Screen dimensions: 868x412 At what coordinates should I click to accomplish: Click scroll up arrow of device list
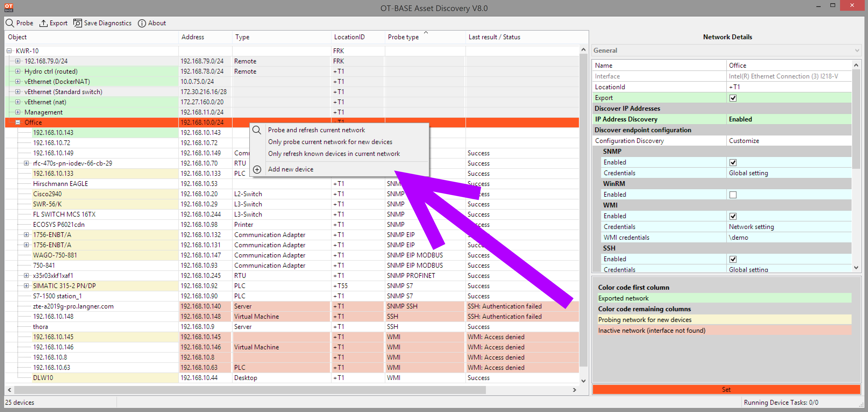click(x=583, y=50)
